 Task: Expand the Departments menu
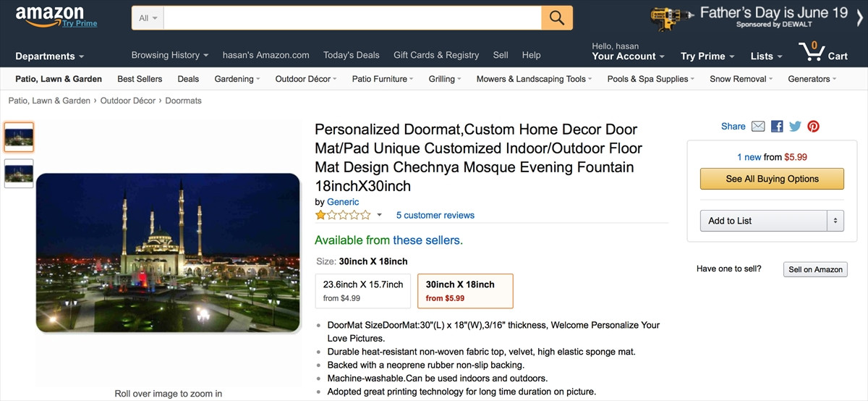49,56
